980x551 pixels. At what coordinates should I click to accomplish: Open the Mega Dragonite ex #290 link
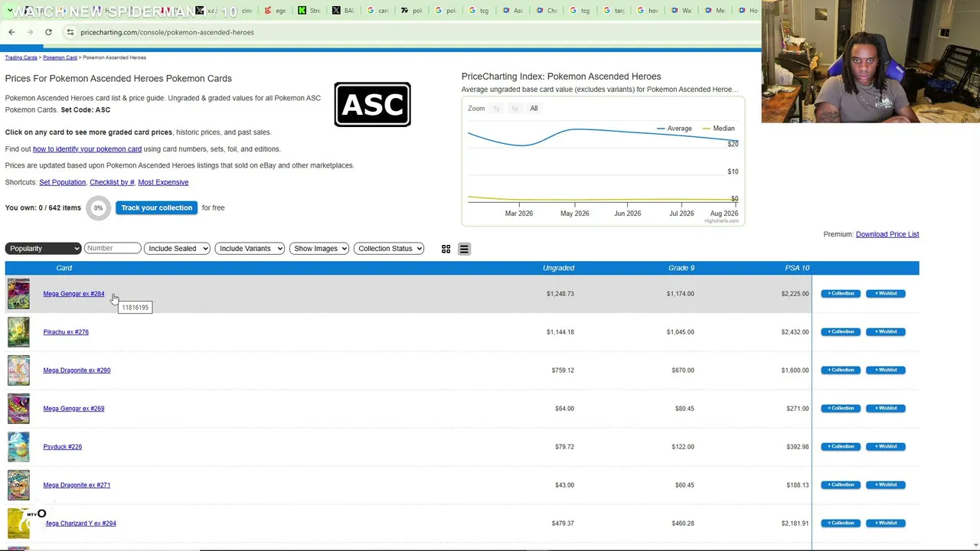77,370
